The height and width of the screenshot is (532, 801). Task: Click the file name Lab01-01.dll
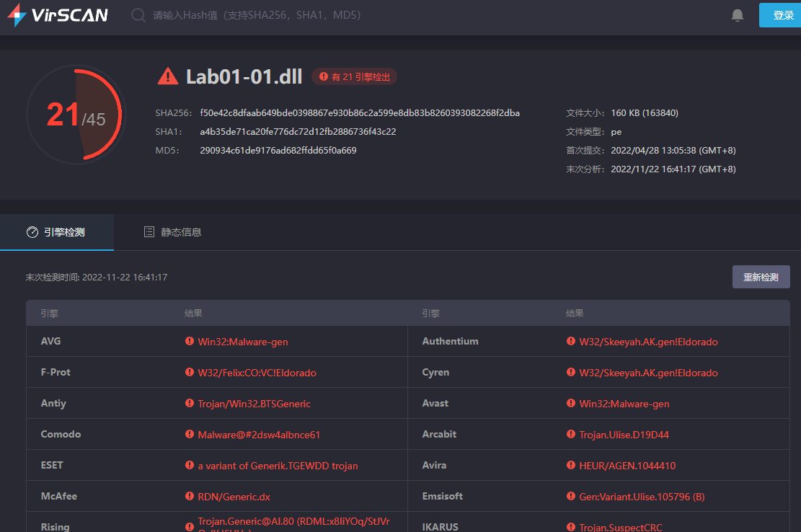tap(244, 76)
